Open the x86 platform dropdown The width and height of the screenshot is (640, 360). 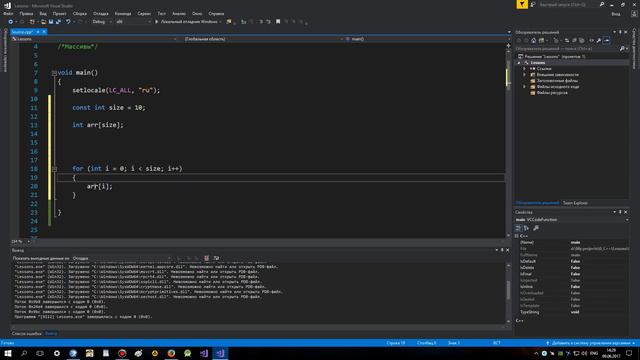(133, 22)
